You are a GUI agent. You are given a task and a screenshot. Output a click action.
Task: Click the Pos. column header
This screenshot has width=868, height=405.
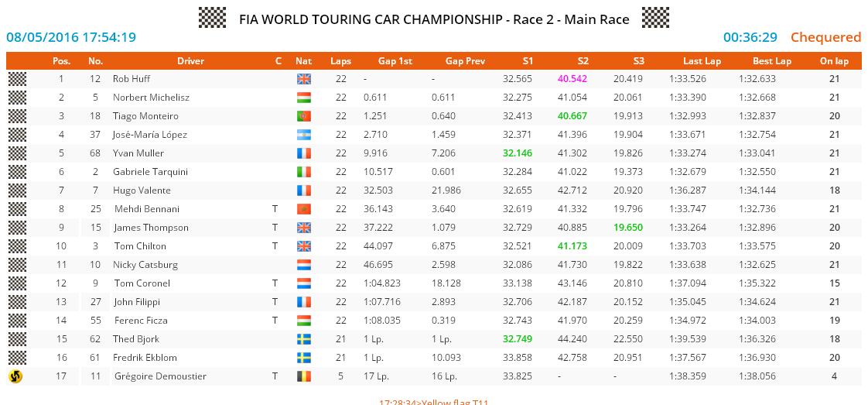61,61
